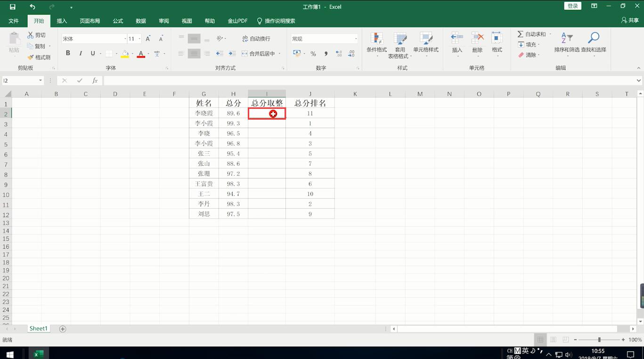Open the 清除 clear menu
The height and width of the screenshot is (359, 644).
coord(529,55)
